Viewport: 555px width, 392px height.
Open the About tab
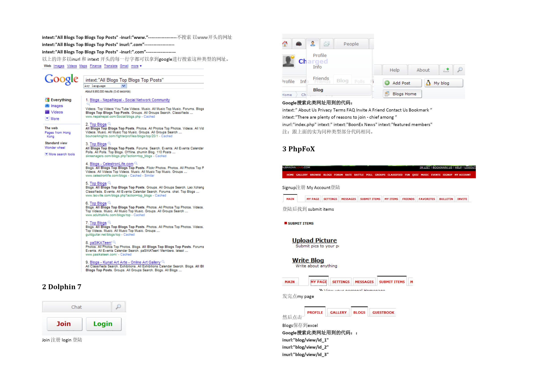[x=423, y=70]
